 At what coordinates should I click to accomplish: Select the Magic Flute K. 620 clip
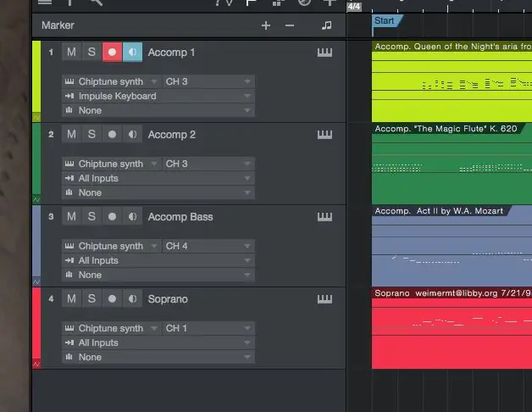452,164
